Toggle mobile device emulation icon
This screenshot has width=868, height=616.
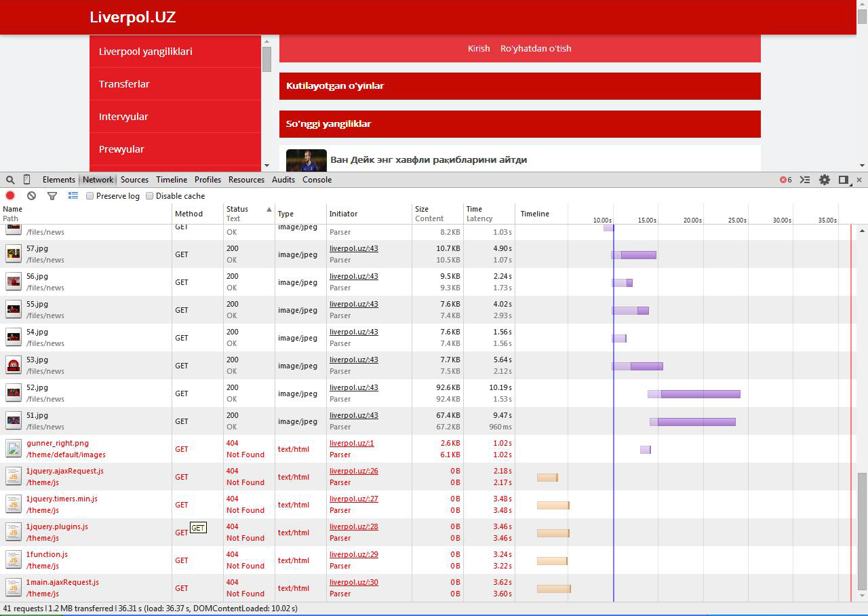click(27, 180)
